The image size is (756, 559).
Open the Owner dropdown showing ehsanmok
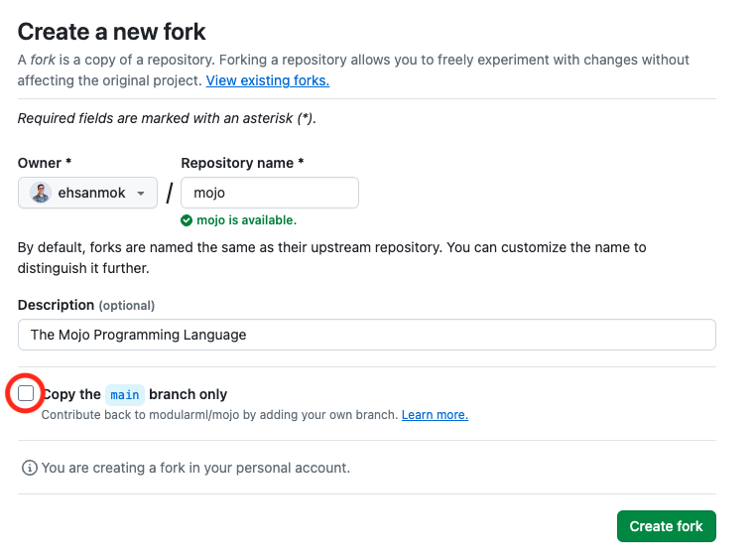pos(87,193)
